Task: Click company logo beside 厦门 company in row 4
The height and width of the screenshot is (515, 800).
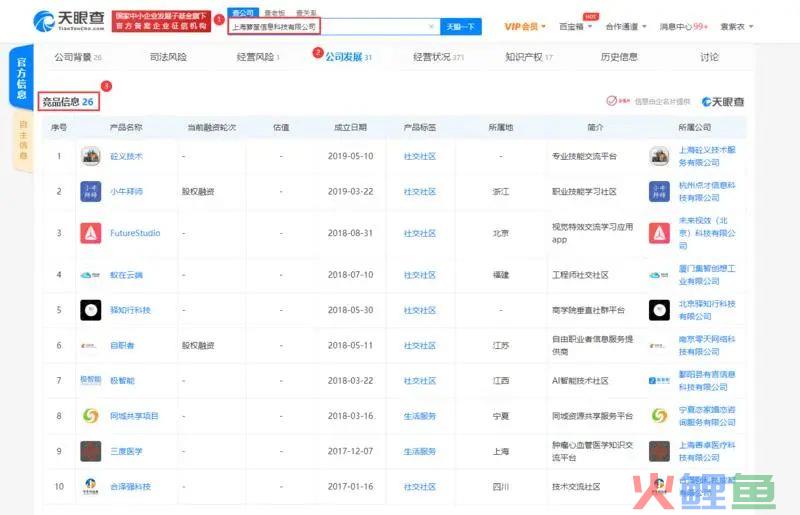Action: tap(659, 275)
